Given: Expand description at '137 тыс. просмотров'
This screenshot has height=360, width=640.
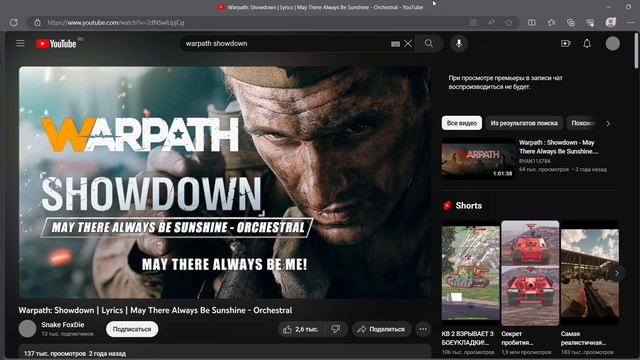Looking at the screenshot, I should pos(75,353).
